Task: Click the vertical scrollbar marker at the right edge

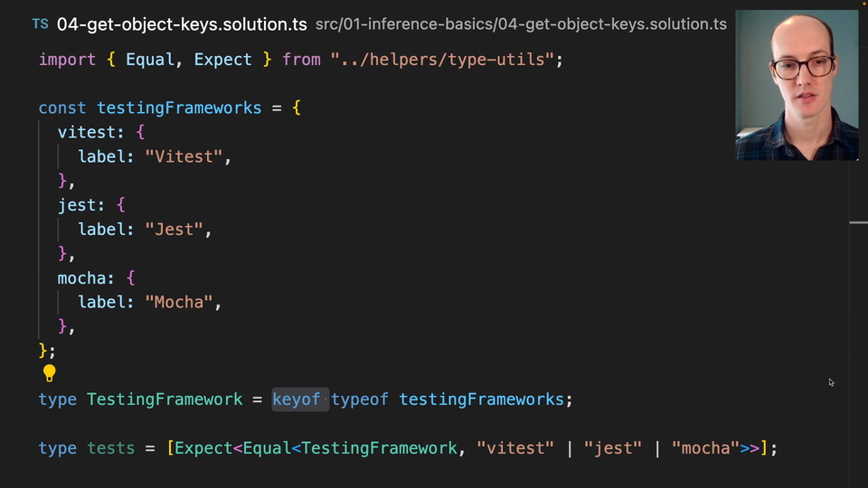Action: pyautogui.click(x=858, y=221)
